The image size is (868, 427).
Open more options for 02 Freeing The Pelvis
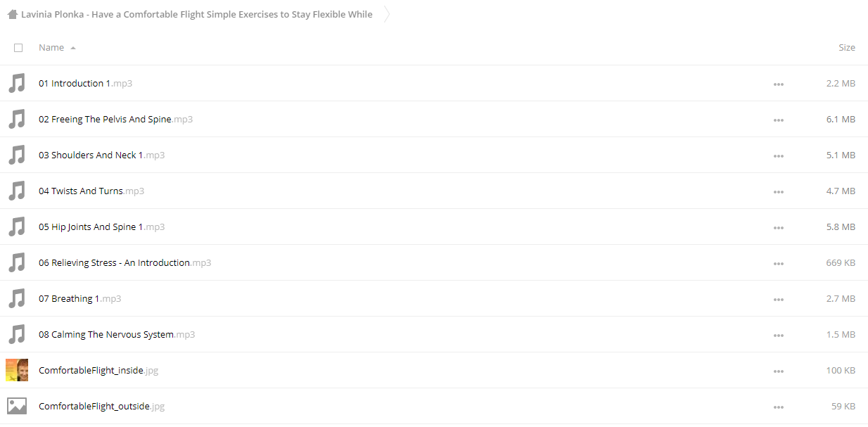click(778, 120)
